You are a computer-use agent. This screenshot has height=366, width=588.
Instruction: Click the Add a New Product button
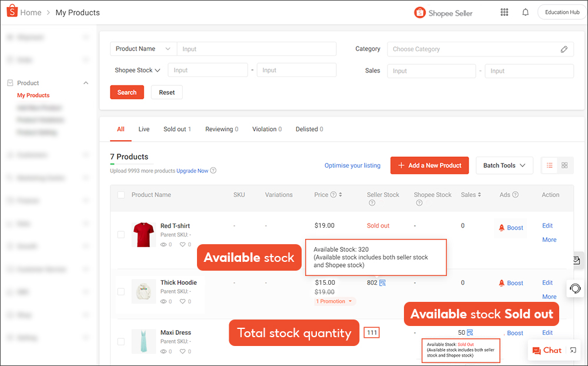pos(429,165)
